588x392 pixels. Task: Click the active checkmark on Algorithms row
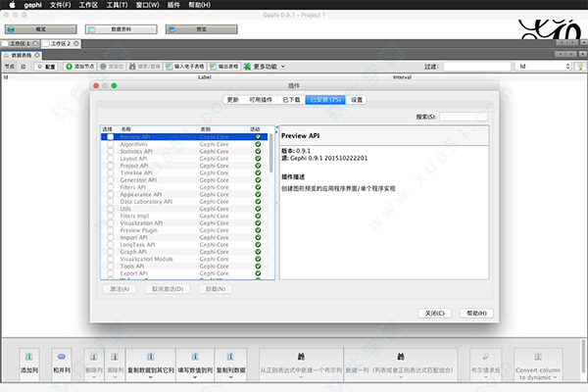click(x=258, y=144)
